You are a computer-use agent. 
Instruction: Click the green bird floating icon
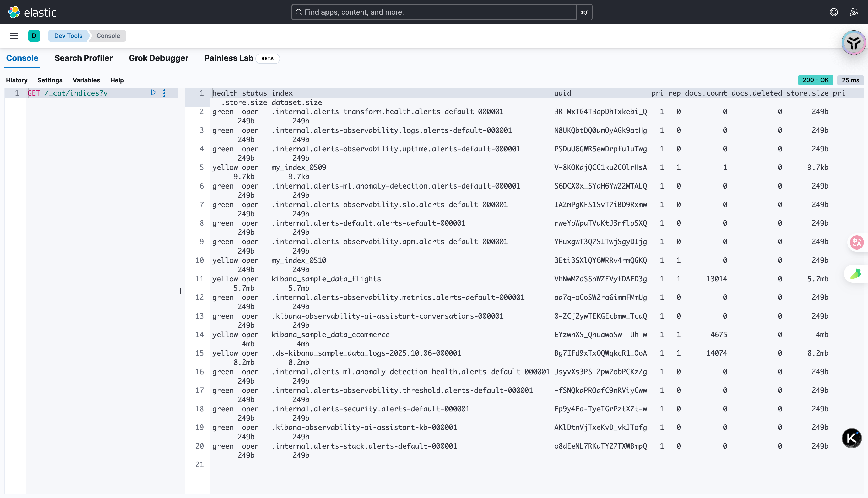(856, 274)
